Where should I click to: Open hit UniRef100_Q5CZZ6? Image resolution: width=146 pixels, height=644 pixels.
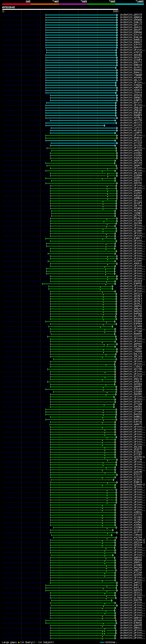(131, 173)
